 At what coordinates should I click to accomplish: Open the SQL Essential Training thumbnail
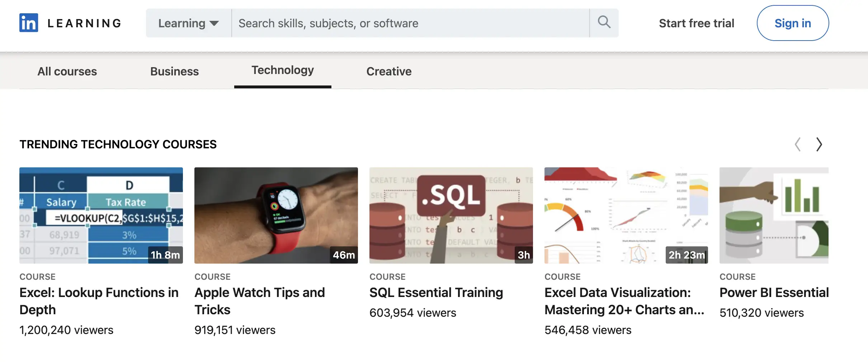[451, 215]
